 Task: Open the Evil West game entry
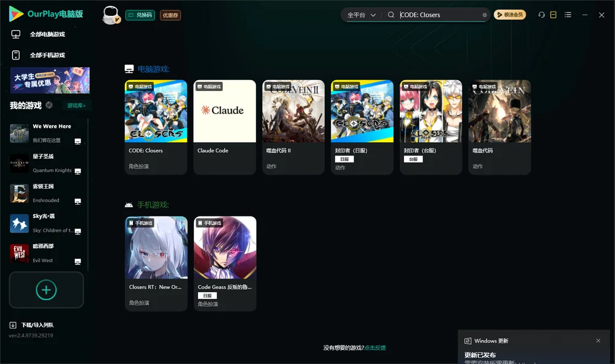click(x=46, y=253)
